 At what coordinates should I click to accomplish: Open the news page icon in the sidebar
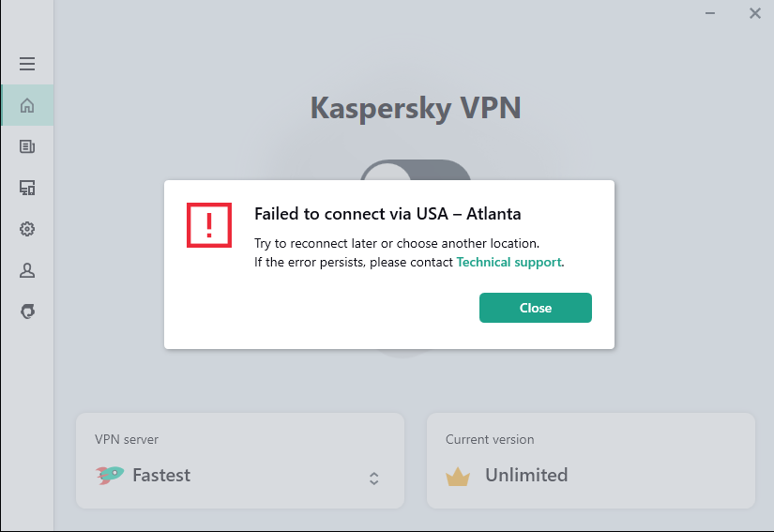[27, 146]
